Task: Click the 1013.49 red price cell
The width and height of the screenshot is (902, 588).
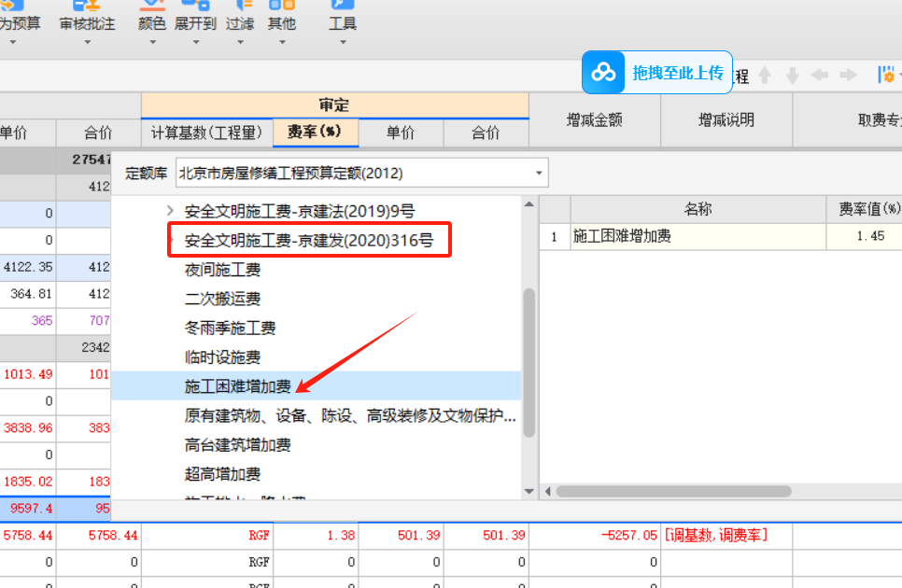Action: pos(28,374)
